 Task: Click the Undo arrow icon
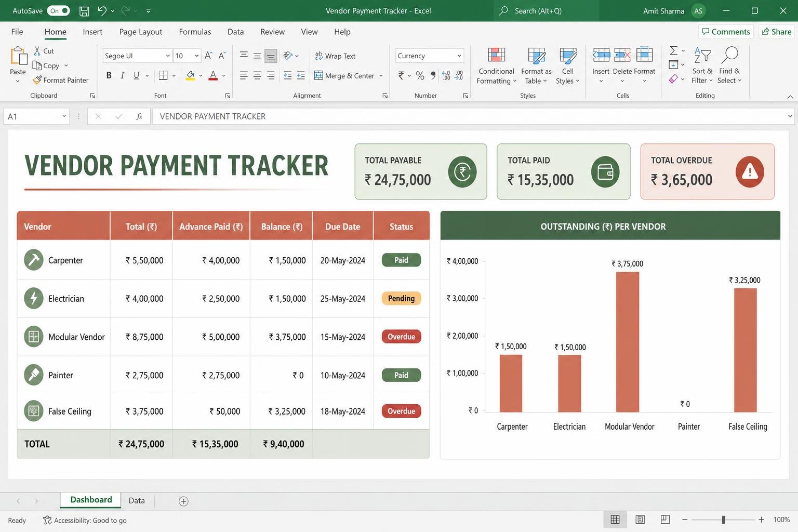[x=102, y=10]
